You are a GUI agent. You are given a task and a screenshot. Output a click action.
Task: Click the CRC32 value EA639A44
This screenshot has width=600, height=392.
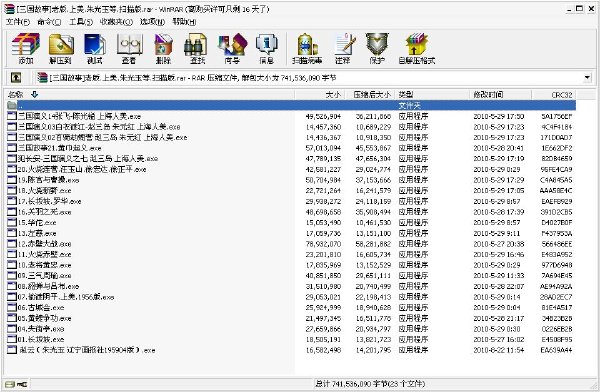tap(556, 350)
